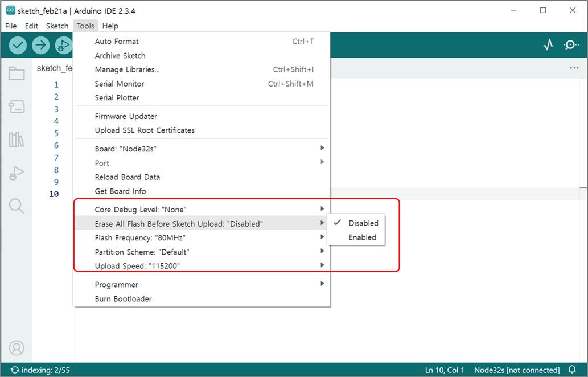The width and height of the screenshot is (588, 377).
Task: Click line number 1 in the gutter
Action: 56,85
